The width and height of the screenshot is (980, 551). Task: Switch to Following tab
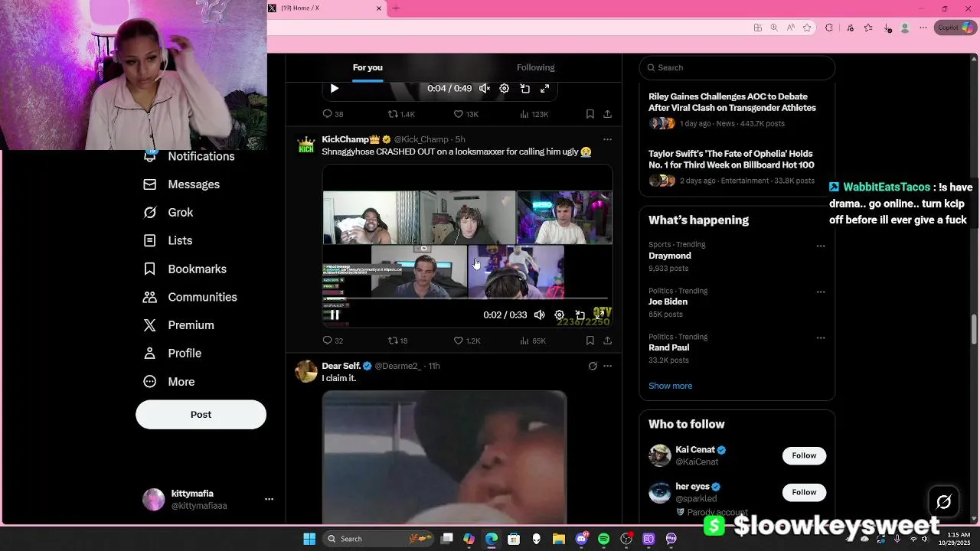click(x=536, y=67)
